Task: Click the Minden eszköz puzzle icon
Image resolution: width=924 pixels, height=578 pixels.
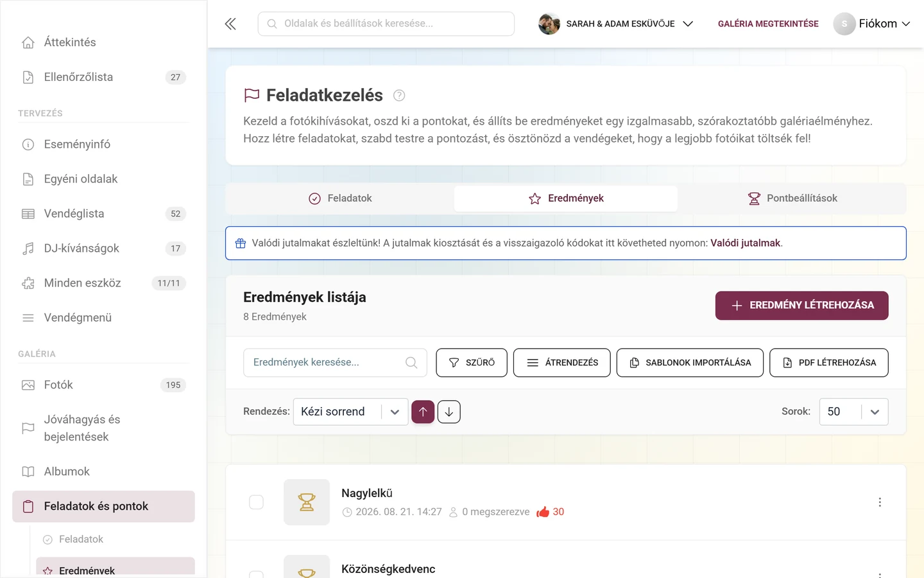Action: (x=28, y=283)
